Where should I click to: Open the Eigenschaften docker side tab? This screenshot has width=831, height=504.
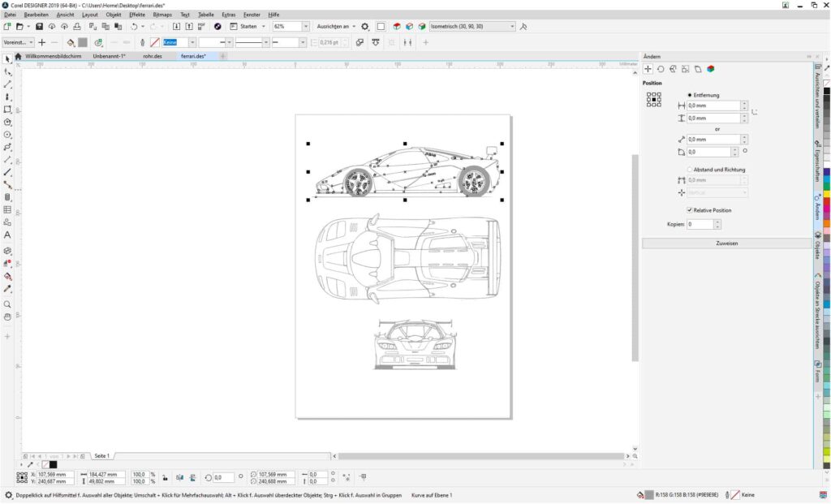(818, 162)
